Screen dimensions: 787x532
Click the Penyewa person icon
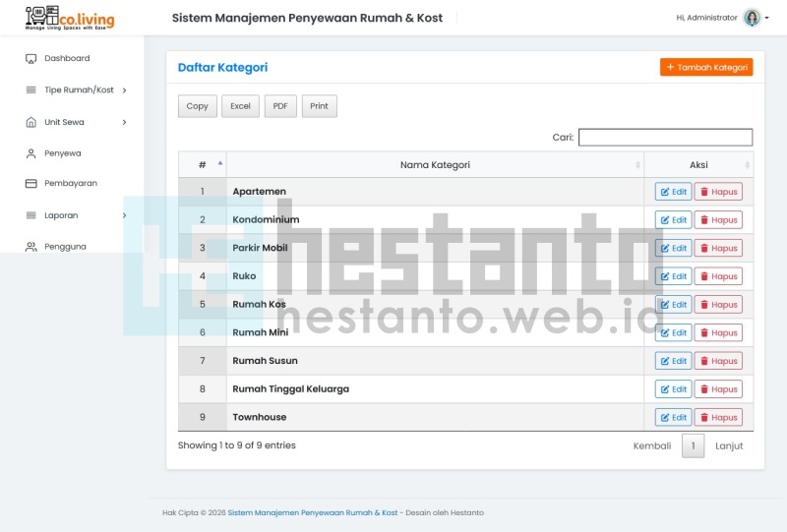(31, 153)
